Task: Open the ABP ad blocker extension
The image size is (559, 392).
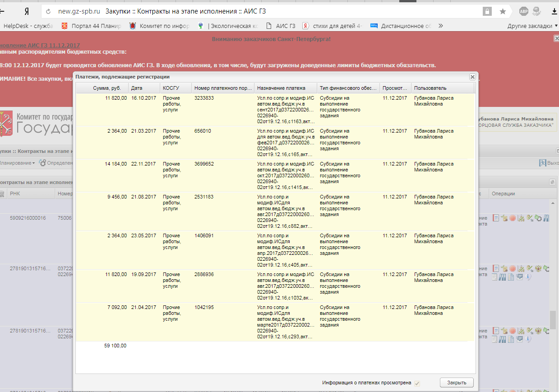Action: (x=523, y=11)
